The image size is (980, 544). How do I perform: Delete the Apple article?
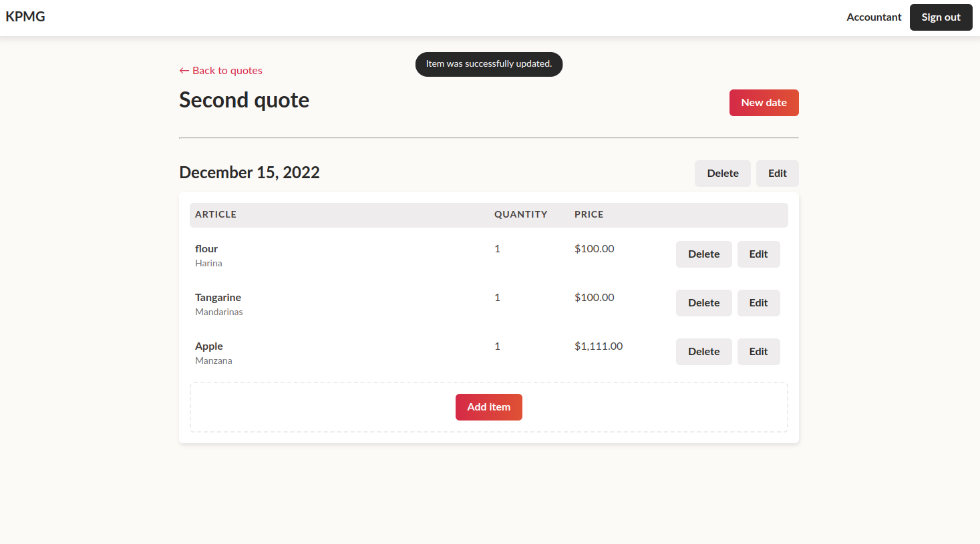703,352
